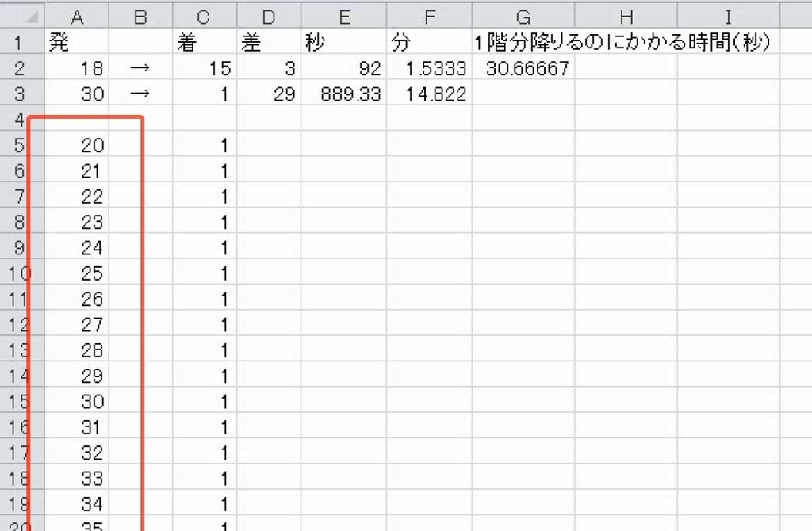Select row 9 header
The height and width of the screenshot is (531, 812).
click(x=22, y=246)
